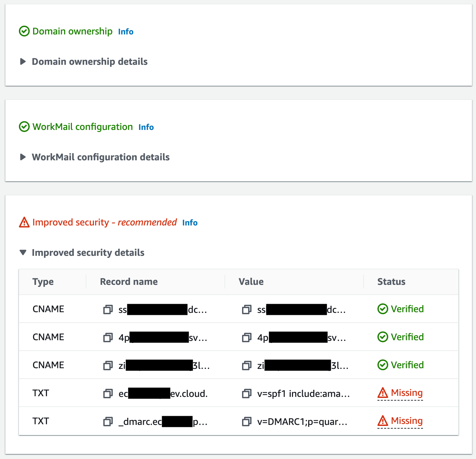This screenshot has height=459, width=476.
Task: Open Info link for Improved security
Action: coord(190,223)
